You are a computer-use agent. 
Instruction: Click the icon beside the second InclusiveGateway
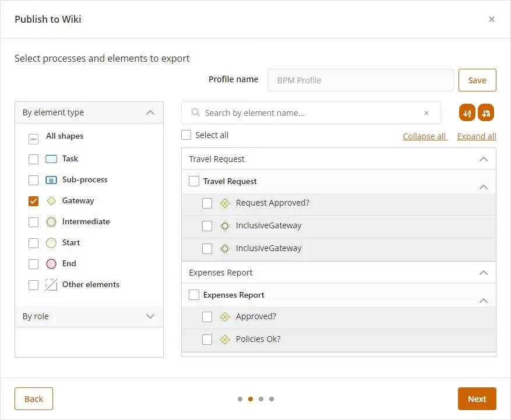tap(225, 249)
